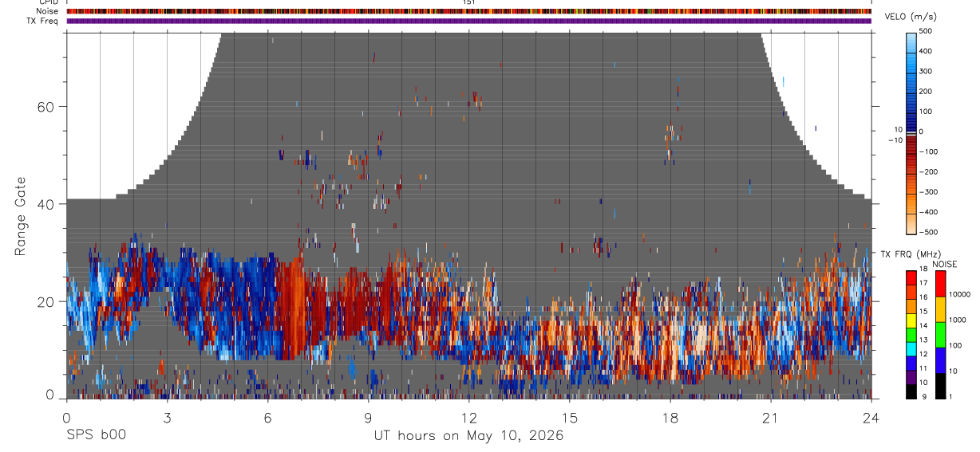Click the 151 CPID value above the plot
The width and height of the screenshot is (980, 452).
point(469,2)
